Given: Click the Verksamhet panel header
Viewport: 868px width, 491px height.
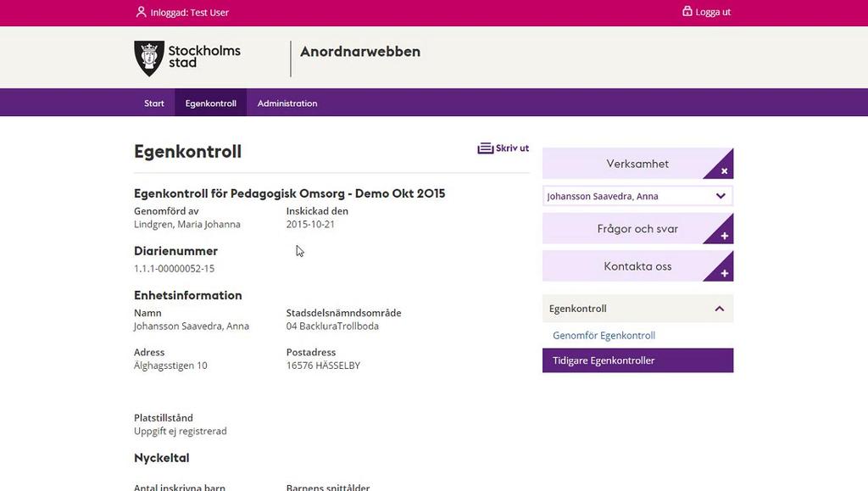Looking at the screenshot, I should (x=637, y=164).
